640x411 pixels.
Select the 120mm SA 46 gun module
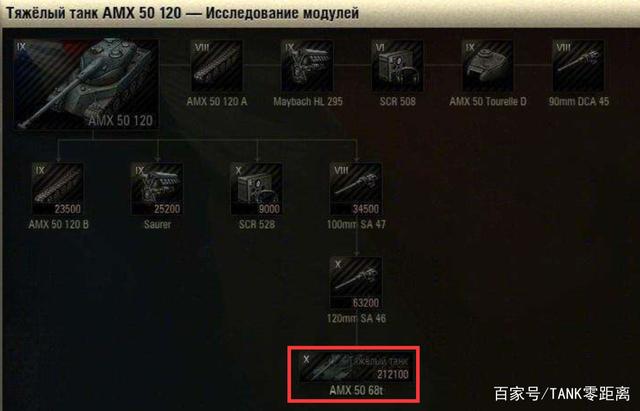356,283
